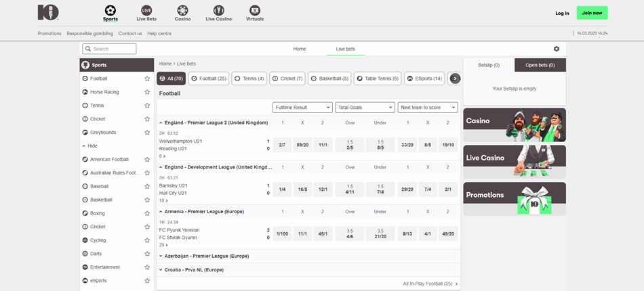Select the Home tab
Image resolution: width=644 pixels, height=291 pixels.
(x=299, y=49)
